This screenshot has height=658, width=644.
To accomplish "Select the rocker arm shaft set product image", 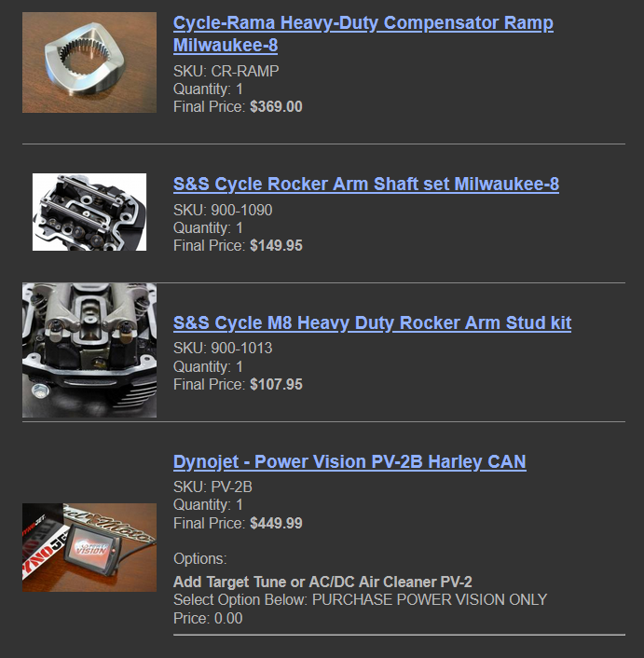I will pos(89,212).
